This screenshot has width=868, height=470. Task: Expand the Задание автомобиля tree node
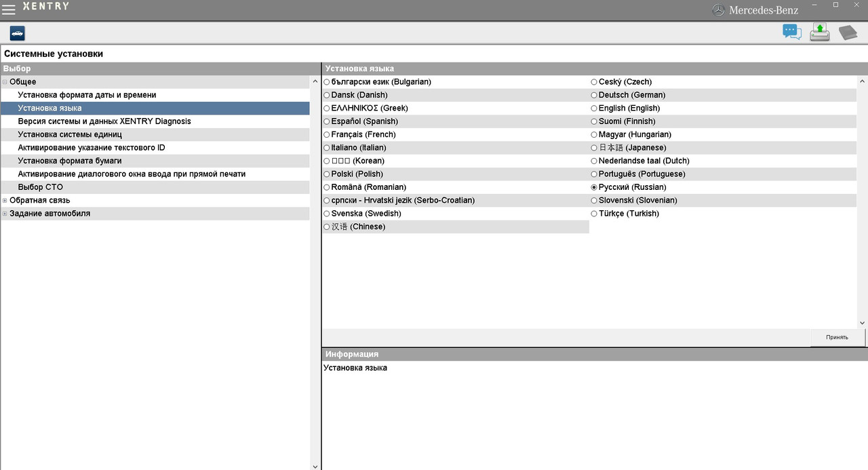point(5,214)
